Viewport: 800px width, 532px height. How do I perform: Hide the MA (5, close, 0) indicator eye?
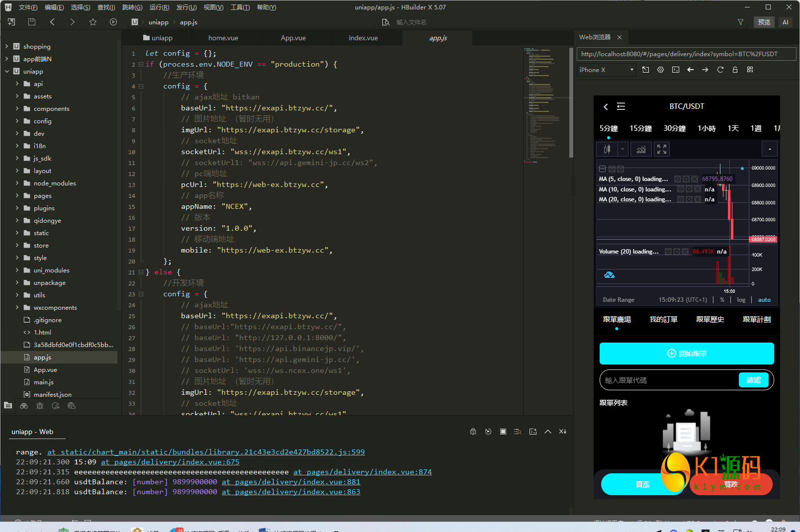pyautogui.click(x=678, y=179)
